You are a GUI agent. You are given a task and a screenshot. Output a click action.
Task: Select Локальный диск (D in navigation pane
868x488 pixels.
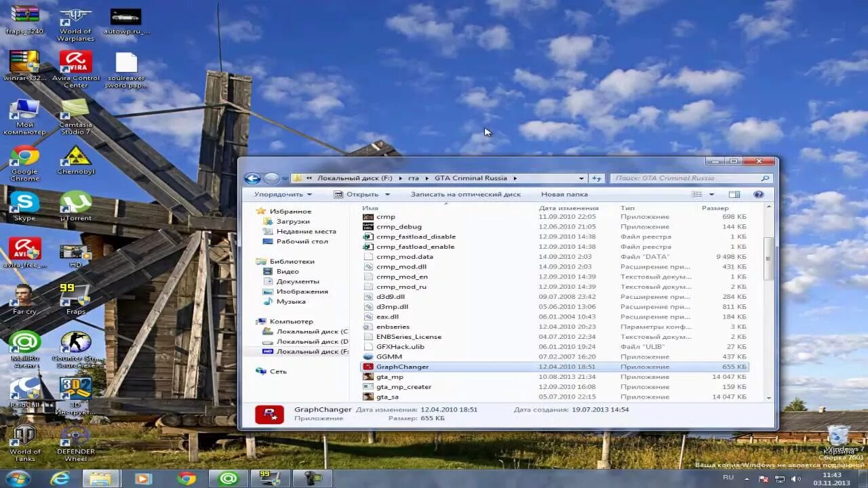pyautogui.click(x=312, y=342)
